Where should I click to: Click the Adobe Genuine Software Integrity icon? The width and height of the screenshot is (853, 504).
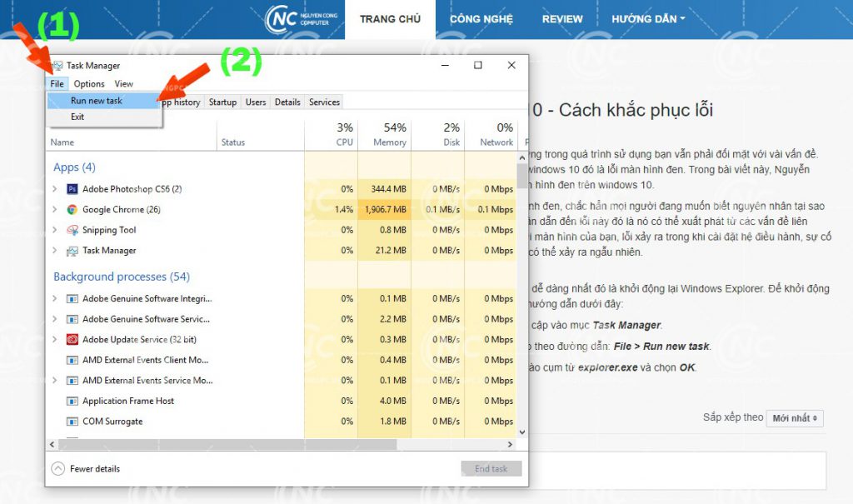pos(72,299)
